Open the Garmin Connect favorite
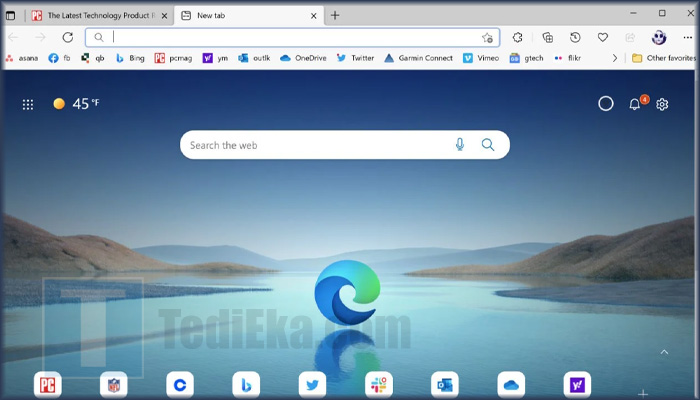This screenshot has width=700, height=400. 418,58
